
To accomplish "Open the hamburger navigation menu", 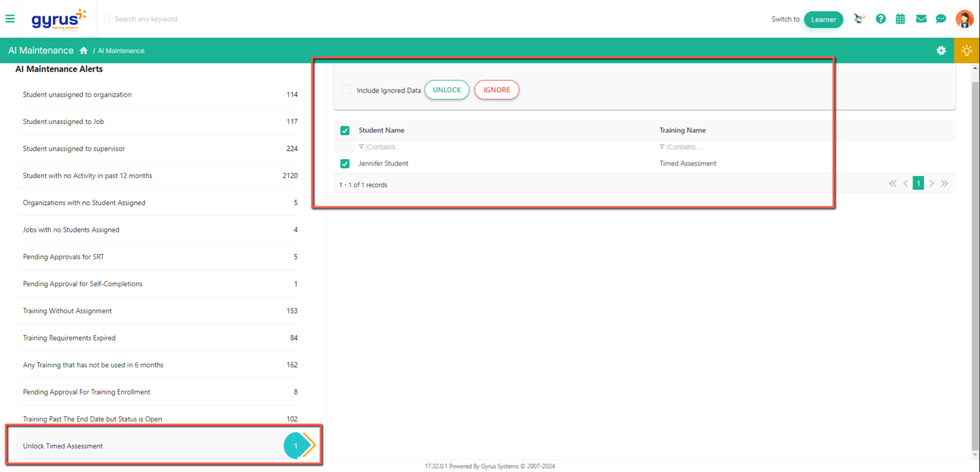I will click(10, 19).
